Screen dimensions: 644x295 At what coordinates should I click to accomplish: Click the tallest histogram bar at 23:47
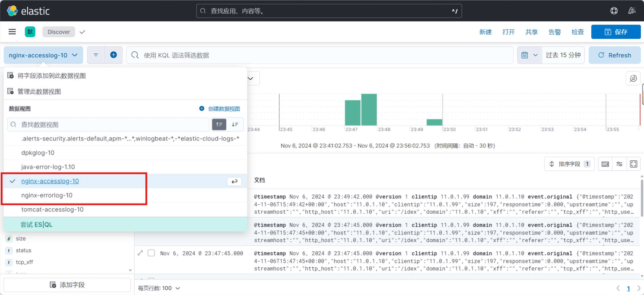[x=369, y=110]
